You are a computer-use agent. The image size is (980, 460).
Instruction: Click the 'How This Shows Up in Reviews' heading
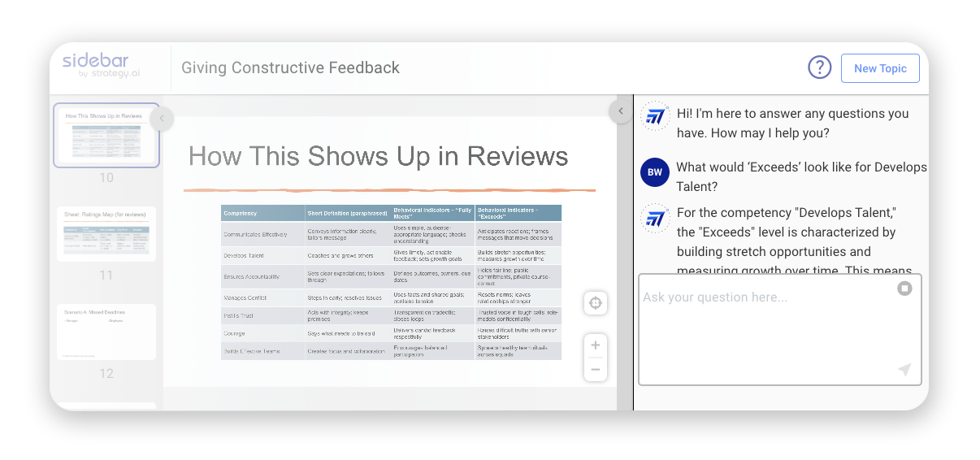point(378,156)
